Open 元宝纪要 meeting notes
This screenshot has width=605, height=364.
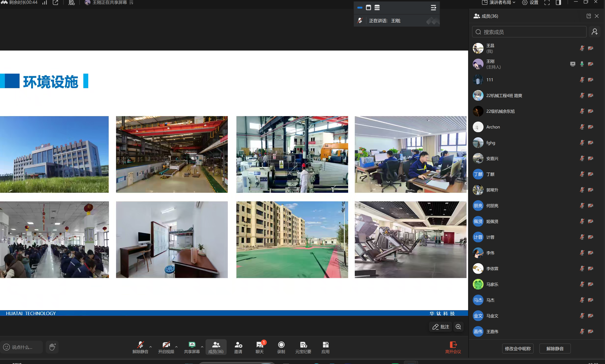(303, 347)
